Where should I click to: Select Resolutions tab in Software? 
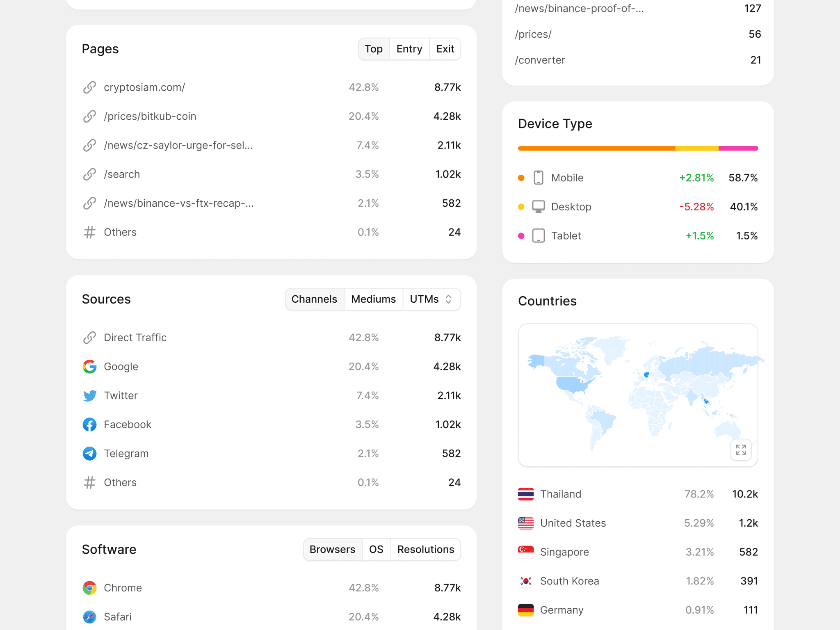tap(425, 549)
